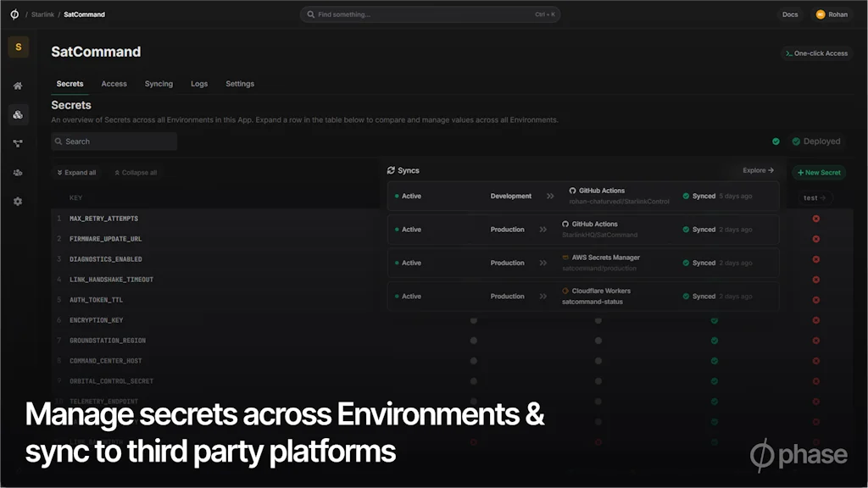This screenshot has height=488, width=868.
Task: Expand the FIRMWARE_UPDATE_URL row
Action: coord(105,239)
